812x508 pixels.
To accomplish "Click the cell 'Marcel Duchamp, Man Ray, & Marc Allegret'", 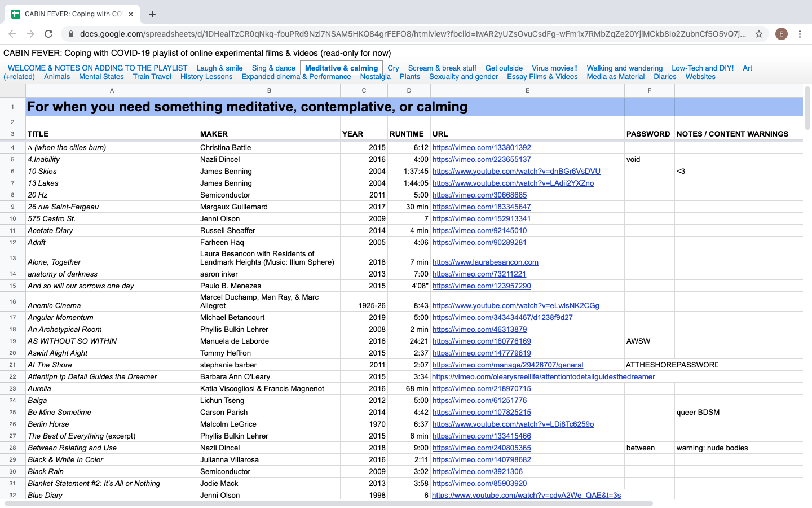I will click(269, 301).
